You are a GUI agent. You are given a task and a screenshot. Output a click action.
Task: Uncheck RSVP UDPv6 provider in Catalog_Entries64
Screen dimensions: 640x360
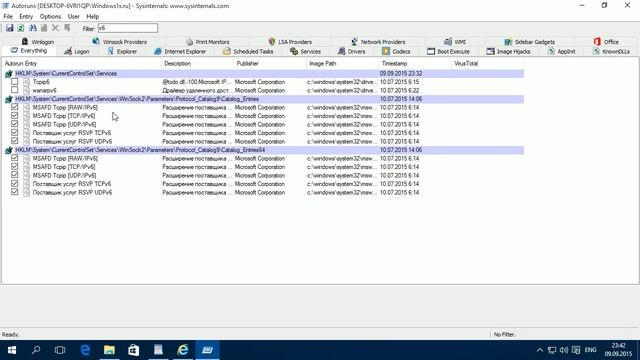(x=15, y=192)
